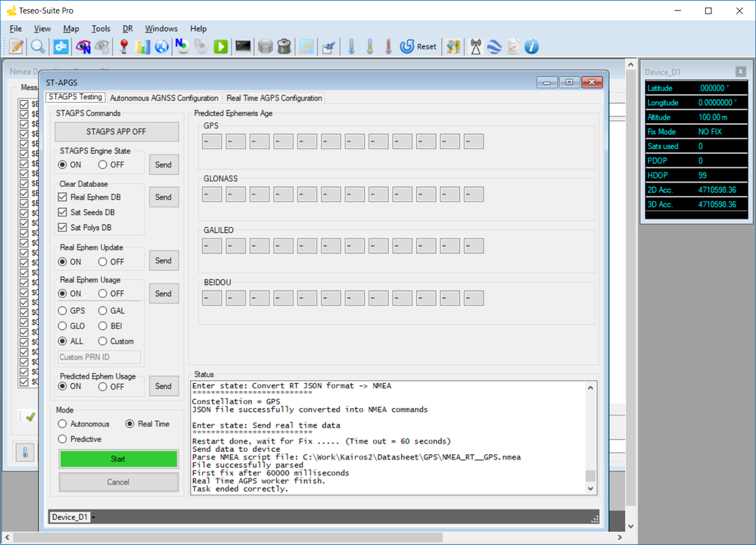Open the Windows menu

tap(161, 29)
